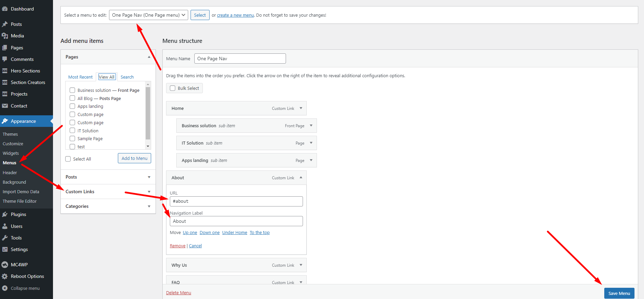Viewport: 644px width, 299px height.
Task: Click the Tools wrench icon
Action: tap(5, 238)
